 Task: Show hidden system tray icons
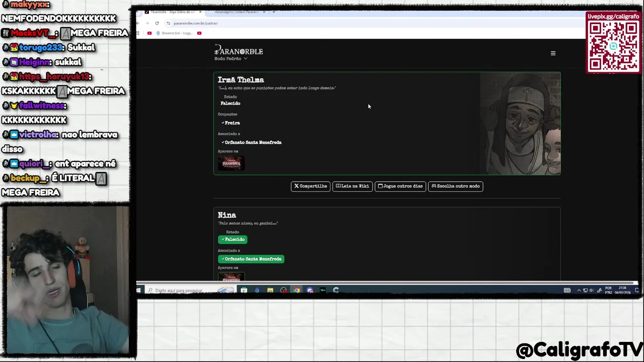click(579, 290)
